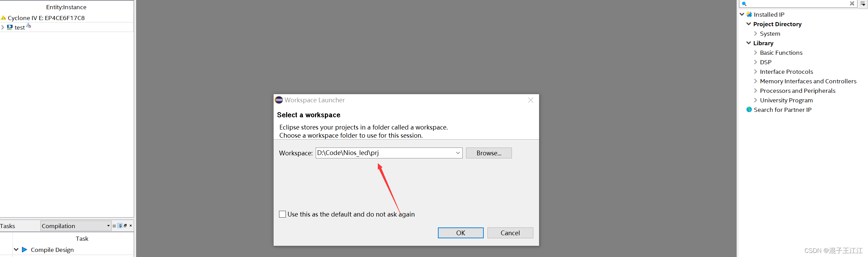Expand the DSP category
Screen dimensions: 868x257
[x=755, y=62]
